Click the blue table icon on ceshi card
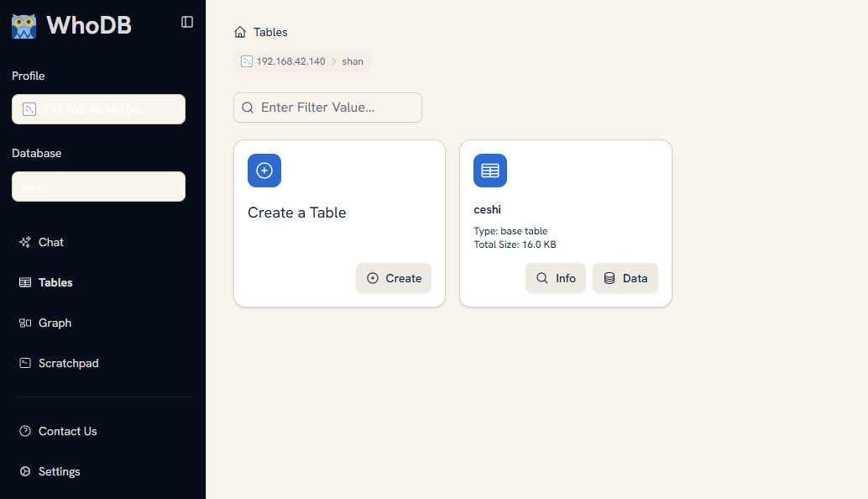The image size is (868, 499). [490, 171]
